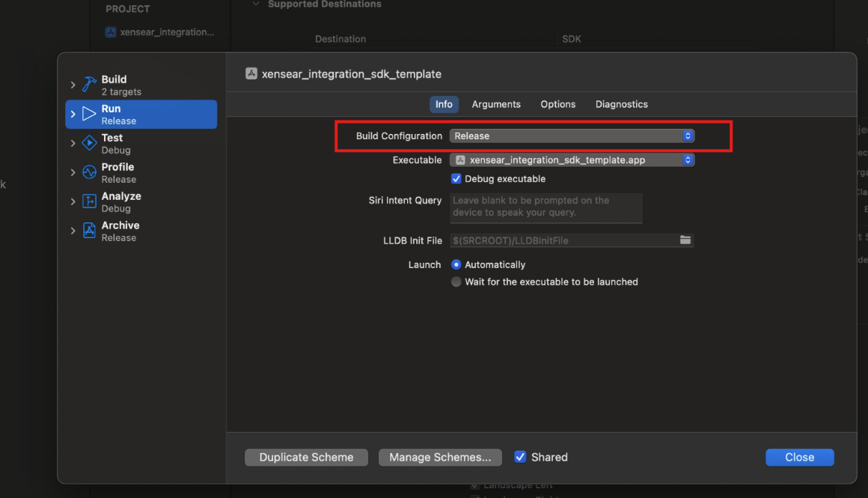Open the Diagnostics tab
Image resolution: width=868 pixels, height=498 pixels.
tap(621, 104)
